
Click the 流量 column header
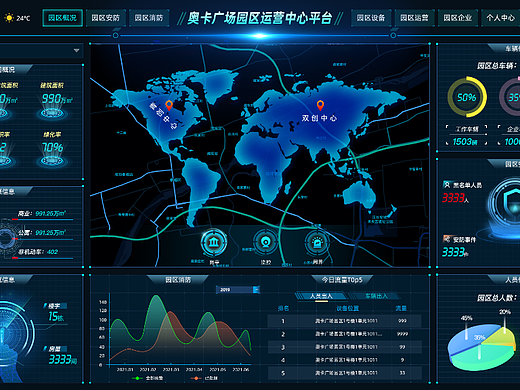point(401,308)
